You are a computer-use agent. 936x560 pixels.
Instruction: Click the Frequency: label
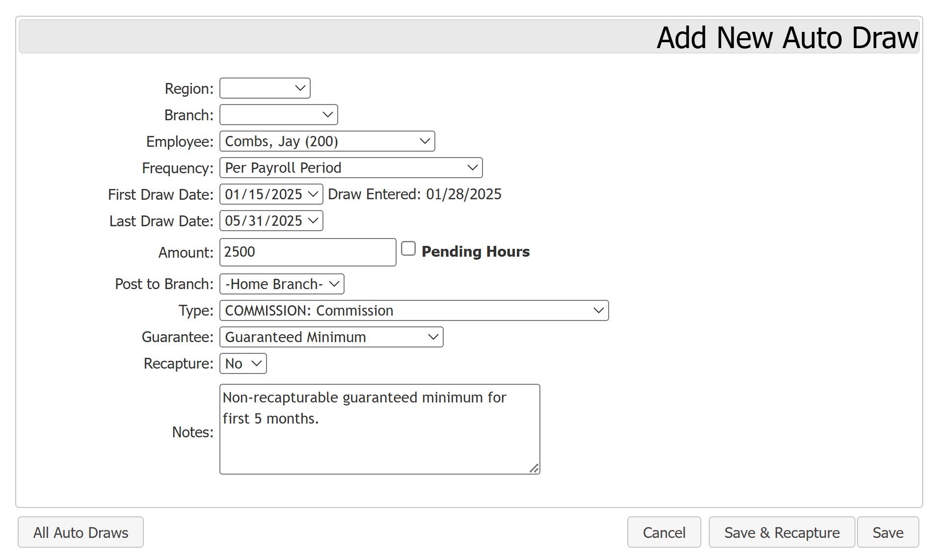(178, 168)
